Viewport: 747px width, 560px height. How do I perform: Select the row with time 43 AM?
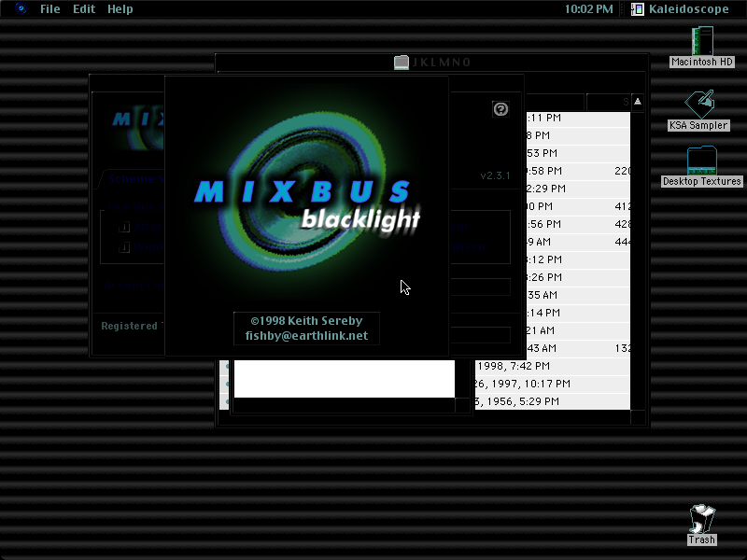click(x=578, y=348)
